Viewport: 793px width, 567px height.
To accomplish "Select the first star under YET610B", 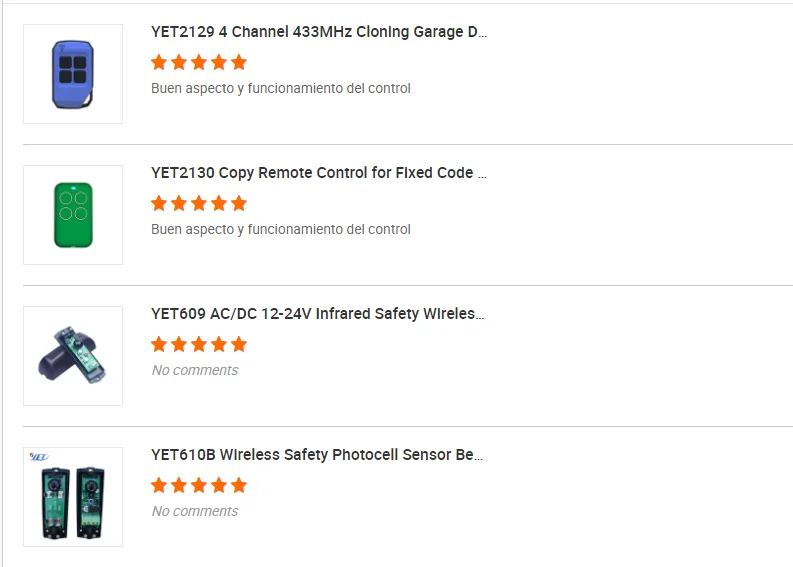I will pyautogui.click(x=159, y=485).
